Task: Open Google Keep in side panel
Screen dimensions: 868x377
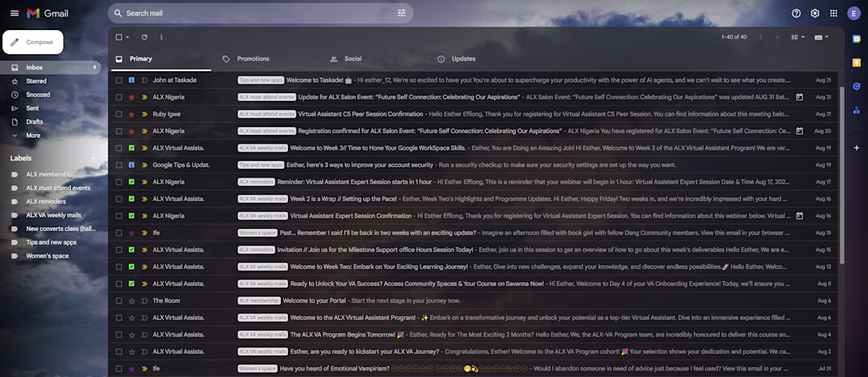Action: pyautogui.click(x=856, y=62)
